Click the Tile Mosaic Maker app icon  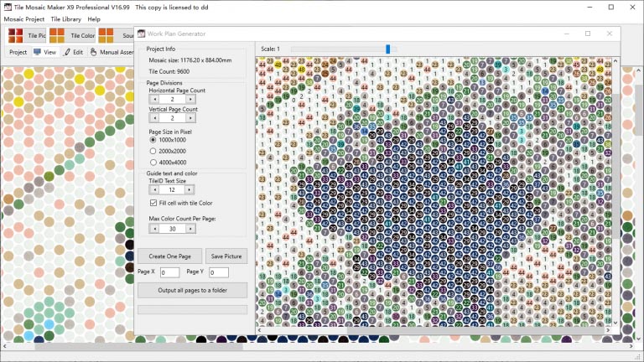tap(8, 7)
